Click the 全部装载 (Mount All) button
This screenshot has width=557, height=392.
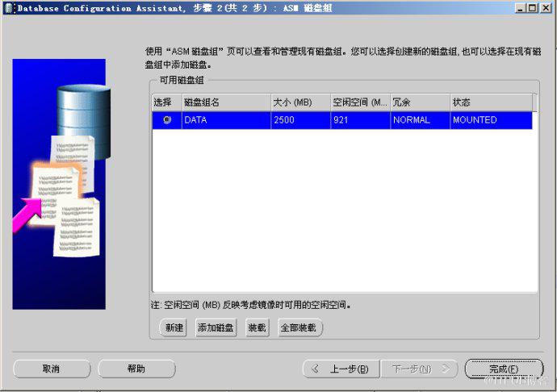[299, 327]
